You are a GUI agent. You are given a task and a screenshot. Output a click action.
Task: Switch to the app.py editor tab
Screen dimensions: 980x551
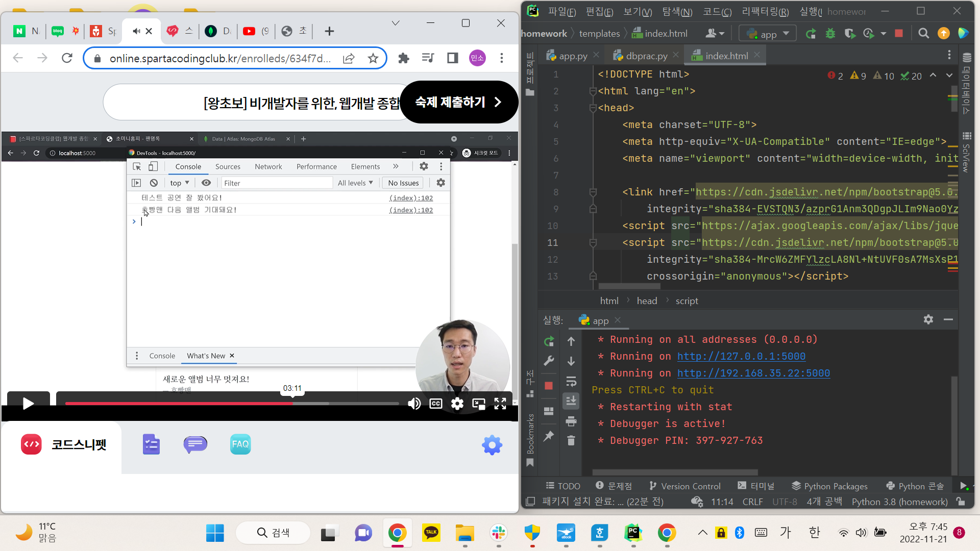tap(573, 56)
